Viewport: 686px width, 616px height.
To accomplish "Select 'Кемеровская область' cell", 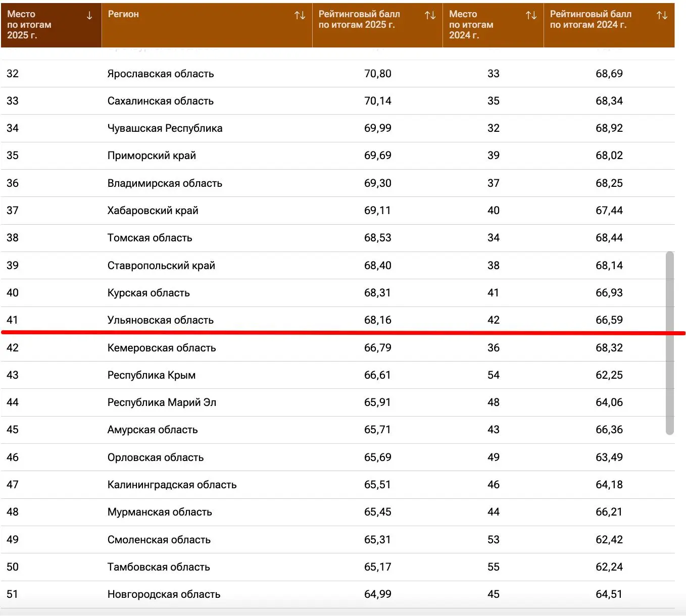I will [162, 348].
